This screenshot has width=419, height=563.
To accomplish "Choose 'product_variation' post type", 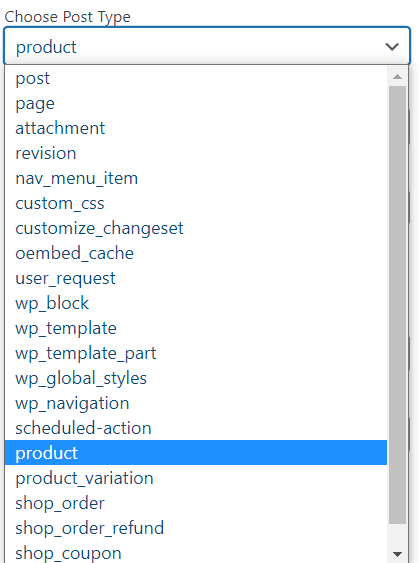I will click(196, 478).
